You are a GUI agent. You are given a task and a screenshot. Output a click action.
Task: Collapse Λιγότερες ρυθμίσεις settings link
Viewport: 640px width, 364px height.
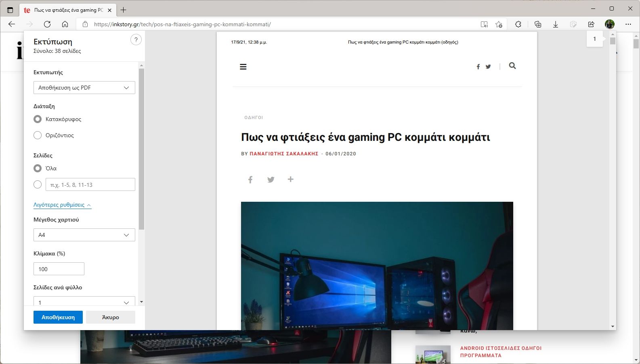point(62,205)
